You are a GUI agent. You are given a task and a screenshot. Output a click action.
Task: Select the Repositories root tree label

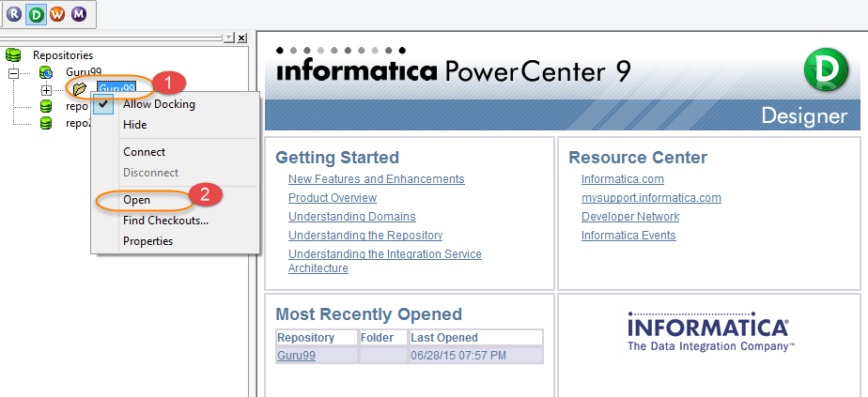(63, 55)
